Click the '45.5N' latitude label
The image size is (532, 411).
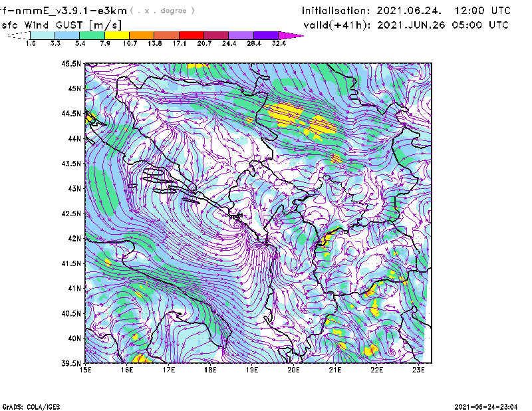pyautogui.click(x=71, y=63)
